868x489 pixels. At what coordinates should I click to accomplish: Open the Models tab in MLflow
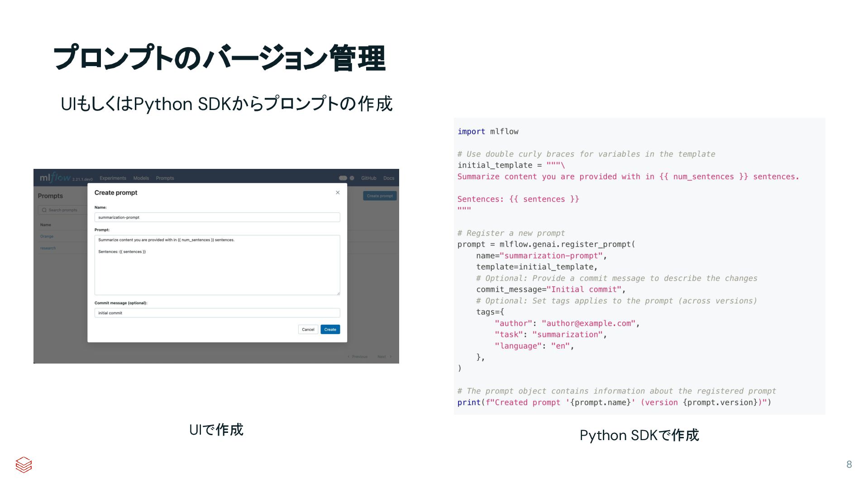(x=141, y=178)
